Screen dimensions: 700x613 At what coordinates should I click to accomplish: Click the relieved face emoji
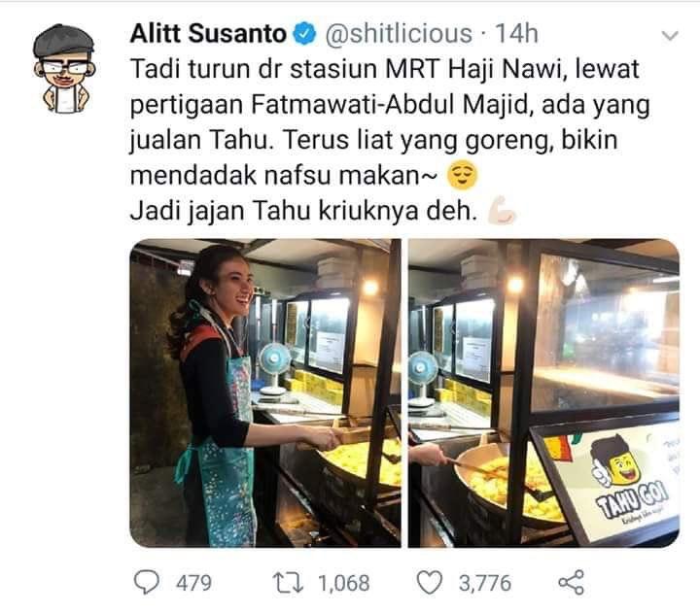(x=463, y=175)
